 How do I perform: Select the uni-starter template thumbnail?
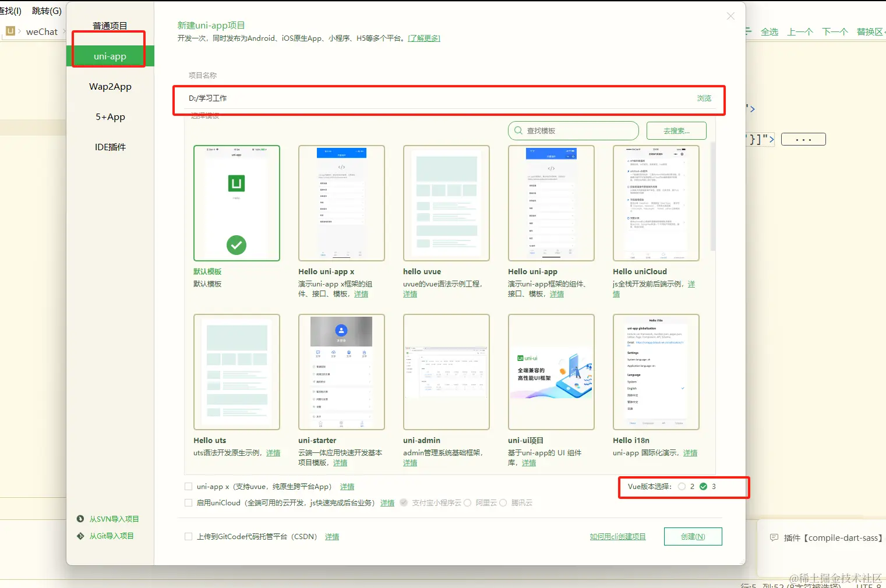[341, 372]
